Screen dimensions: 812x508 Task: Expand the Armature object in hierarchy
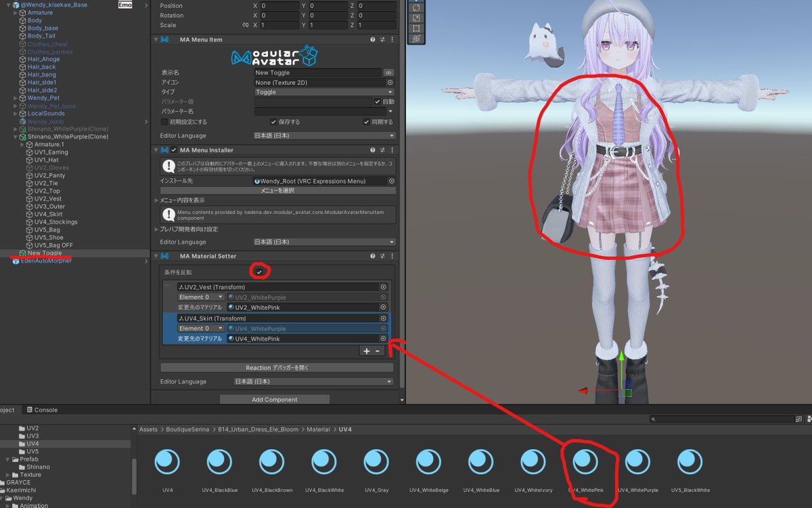16,13
